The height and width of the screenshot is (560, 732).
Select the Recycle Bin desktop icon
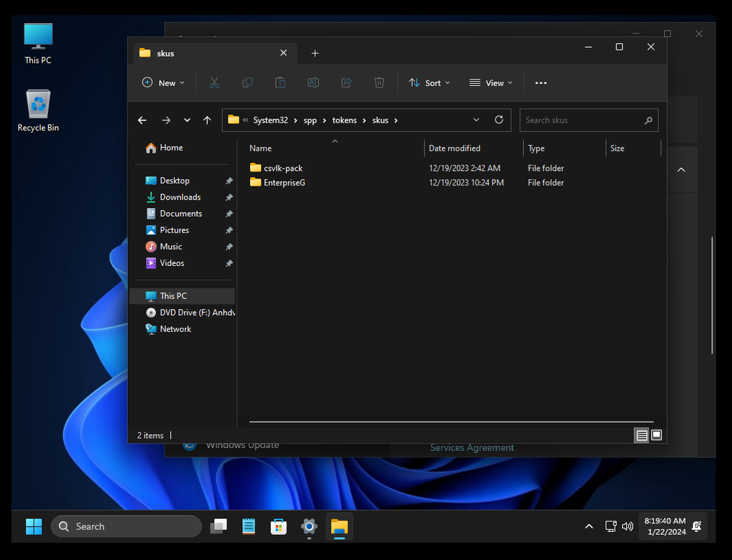[x=38, y=111]
